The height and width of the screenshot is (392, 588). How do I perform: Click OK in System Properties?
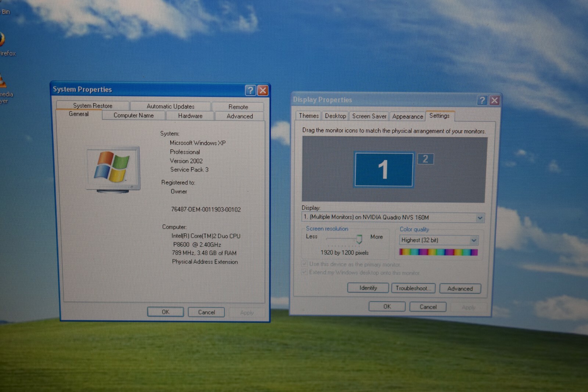pyautogui.click(x=166, y=312)
